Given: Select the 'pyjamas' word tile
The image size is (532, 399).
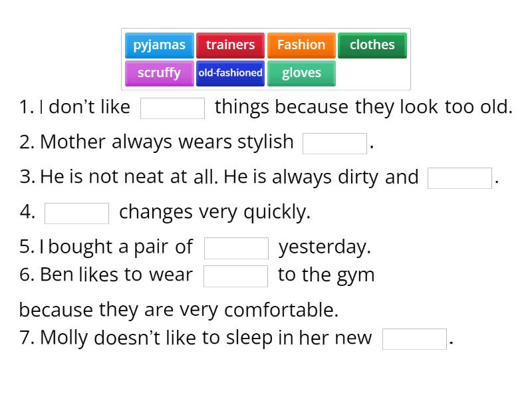Looking at the screenshot, I should pyautogui.click(x=160, y=45).
